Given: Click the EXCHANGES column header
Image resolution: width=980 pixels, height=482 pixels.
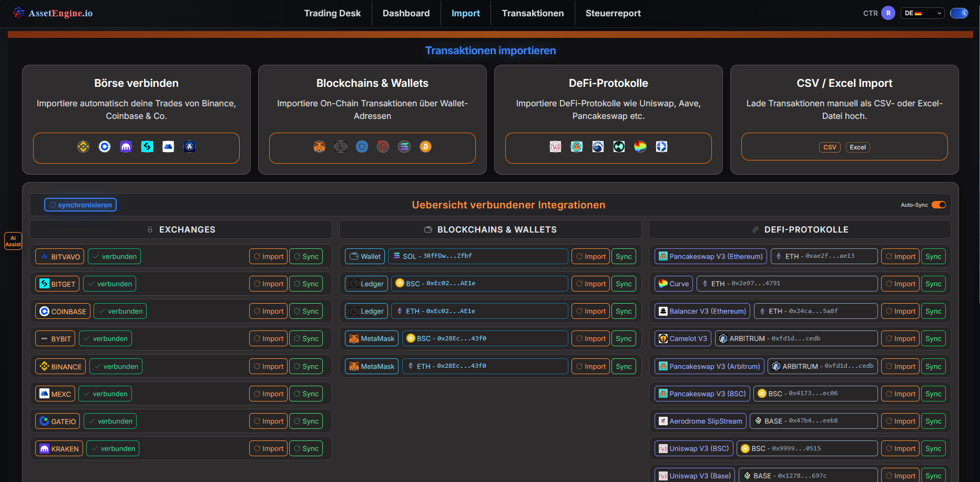Looking at the screenshot, I should pyautogui.click(x=181, y=229).
